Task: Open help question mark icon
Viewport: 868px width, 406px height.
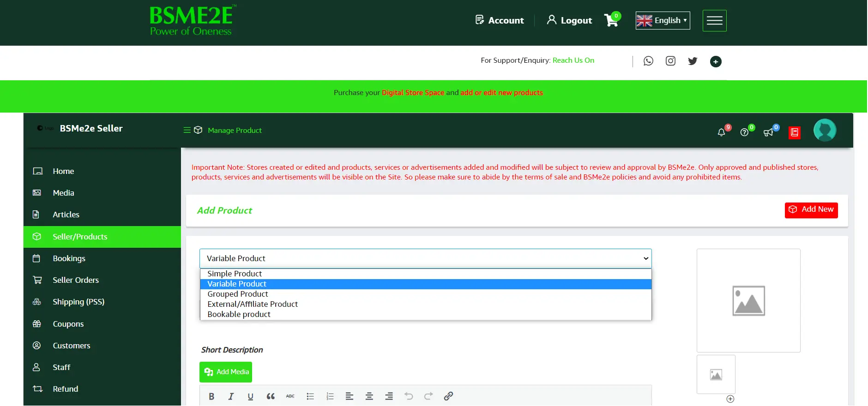Action: point(745,132)
